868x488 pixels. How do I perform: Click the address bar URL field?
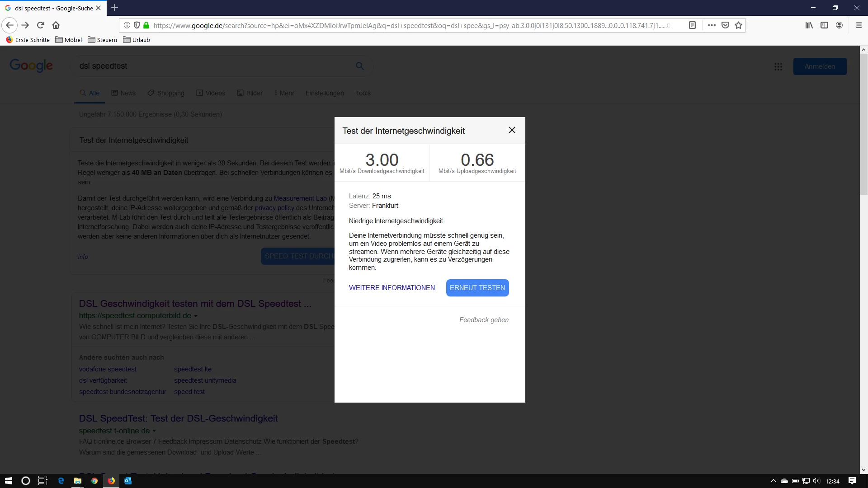pos(407,25)
